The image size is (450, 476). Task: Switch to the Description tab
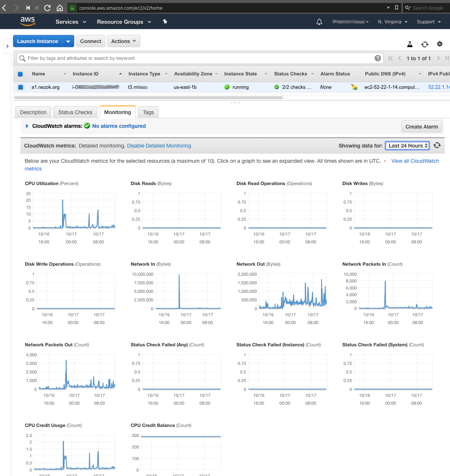tap(33, 112)
